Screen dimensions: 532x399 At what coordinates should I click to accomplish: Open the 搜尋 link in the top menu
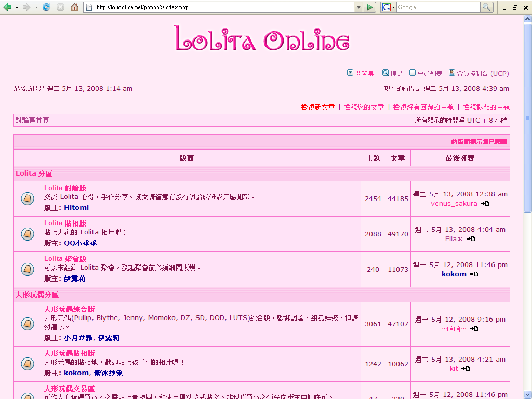click(396, 74)
